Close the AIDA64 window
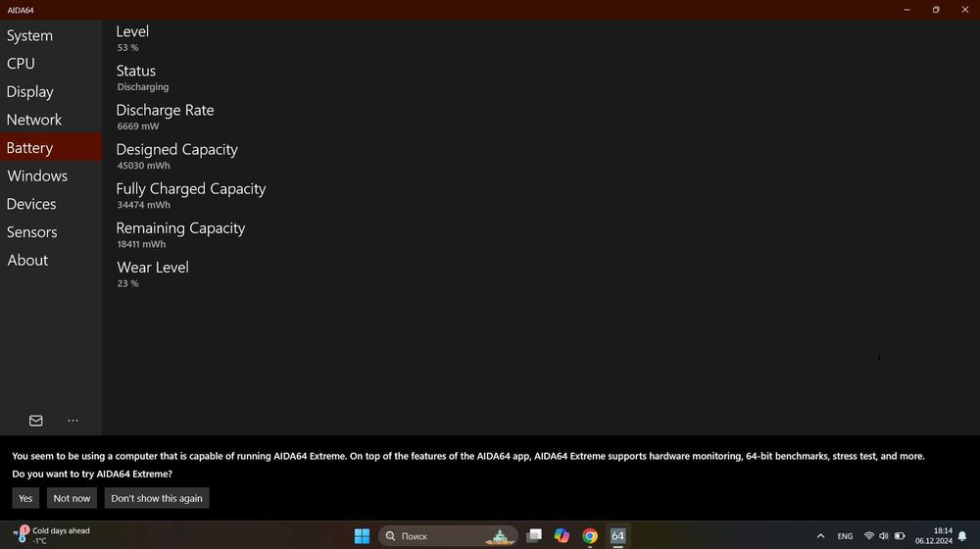The image size is (980, 549). (965, 10)
